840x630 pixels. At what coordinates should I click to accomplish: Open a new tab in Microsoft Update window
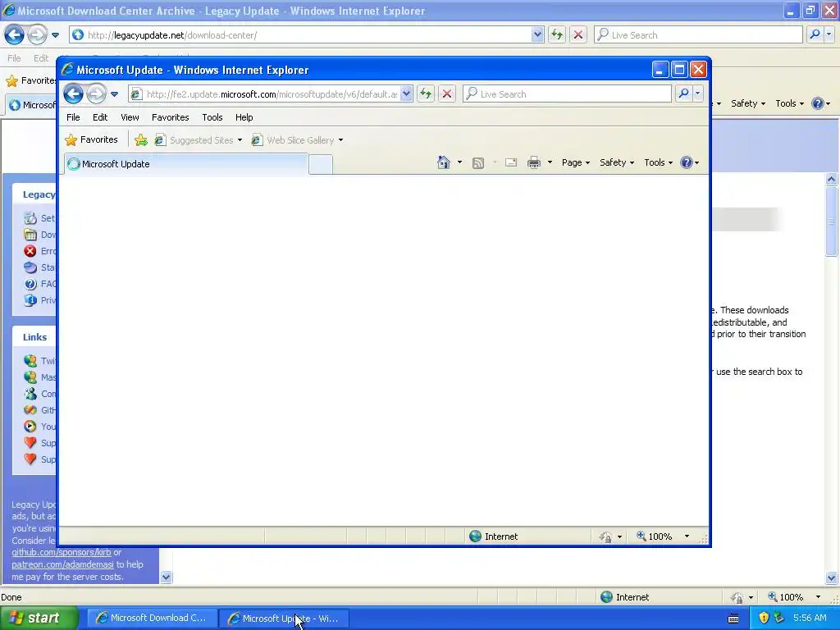(321, 164)
